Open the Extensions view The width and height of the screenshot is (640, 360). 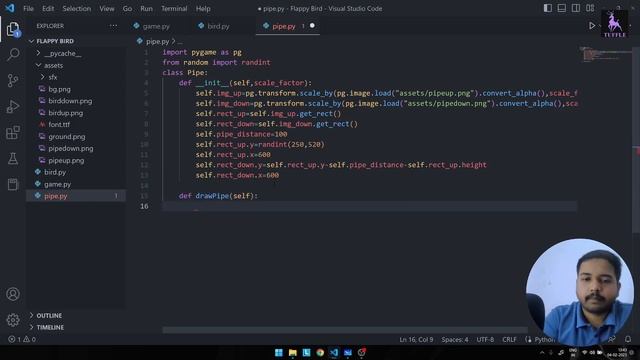[x=13, y=132]
